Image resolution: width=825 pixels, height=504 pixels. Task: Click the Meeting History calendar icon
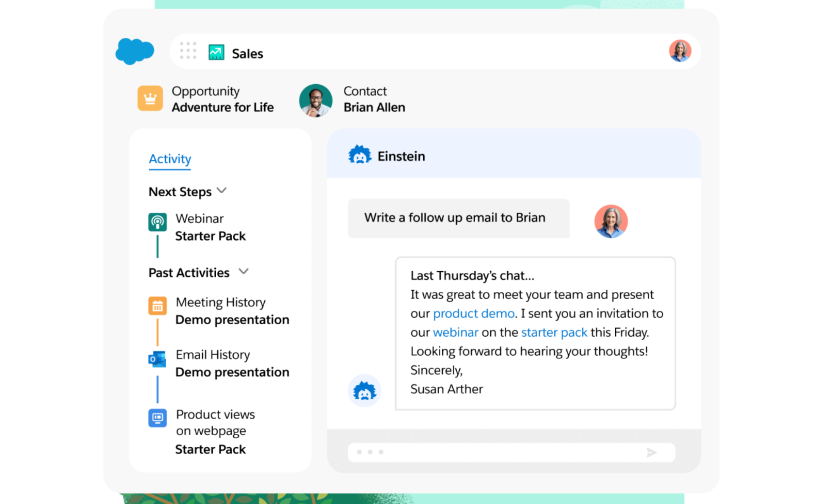click(157, 306)
